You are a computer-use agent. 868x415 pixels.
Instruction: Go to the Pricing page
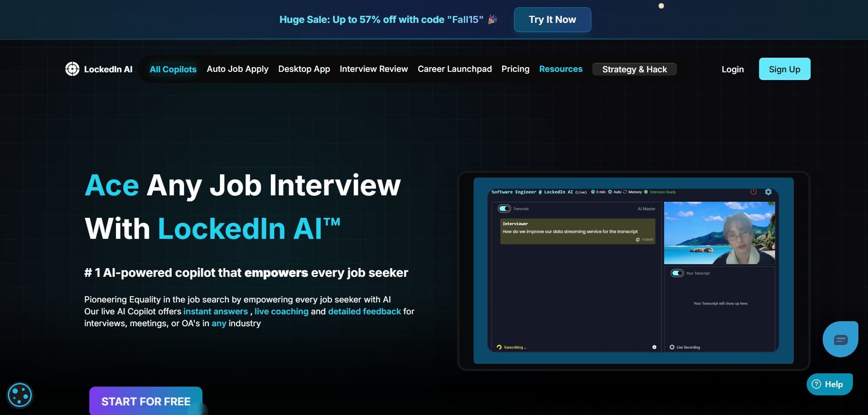coord(515,69)
